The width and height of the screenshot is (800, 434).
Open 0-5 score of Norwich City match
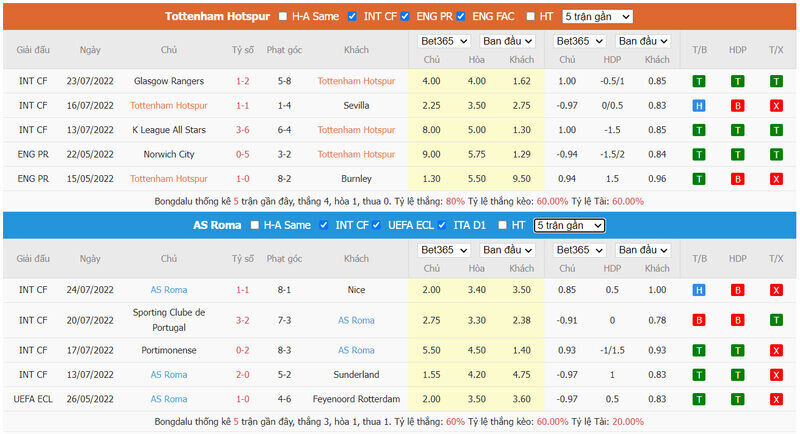[x=242, y=155]
